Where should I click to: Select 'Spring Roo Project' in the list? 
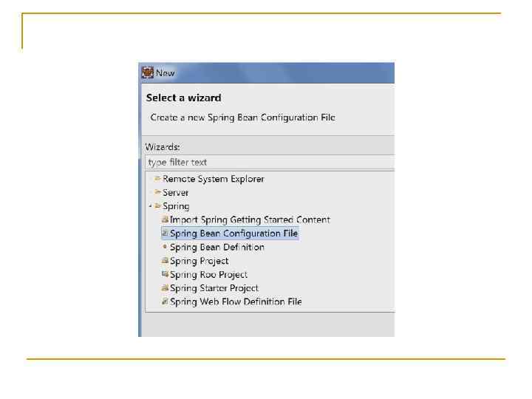(208, 274)
